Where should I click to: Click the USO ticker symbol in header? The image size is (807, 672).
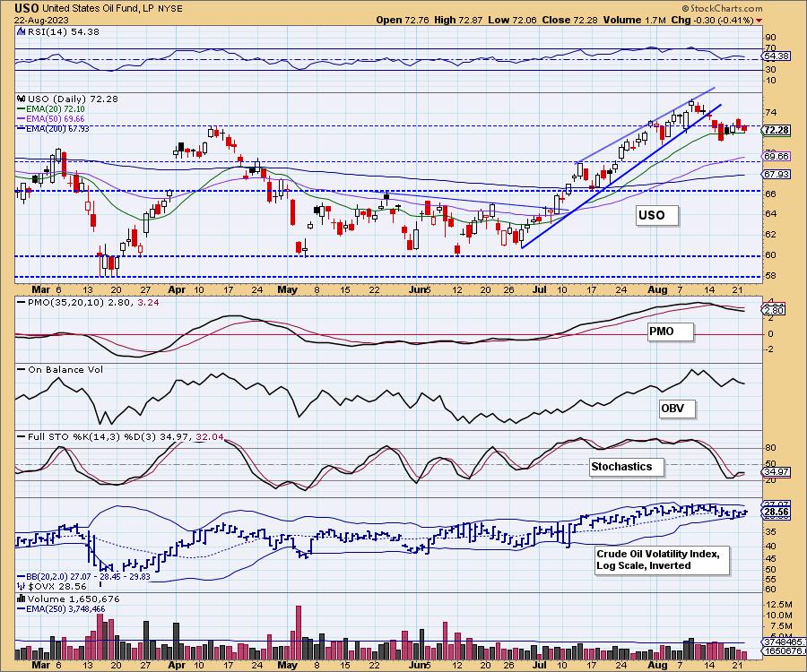[x=26, y=8]
